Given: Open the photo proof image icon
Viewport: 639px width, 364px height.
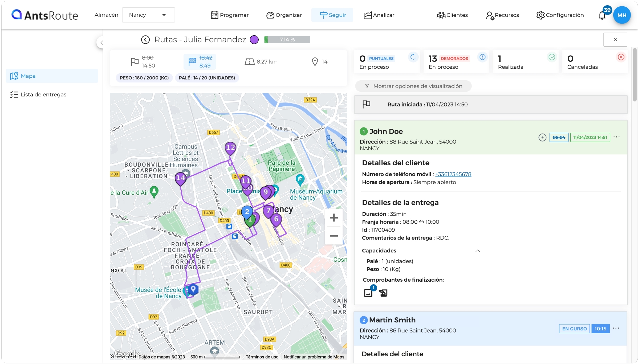Looking at the screenshot, I should 368,293.
